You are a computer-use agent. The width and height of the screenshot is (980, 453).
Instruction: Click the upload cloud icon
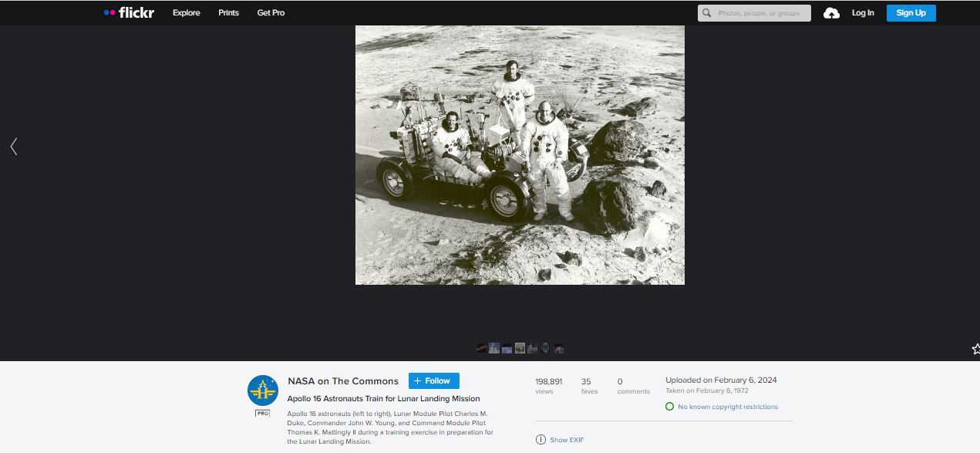point(831,13)
